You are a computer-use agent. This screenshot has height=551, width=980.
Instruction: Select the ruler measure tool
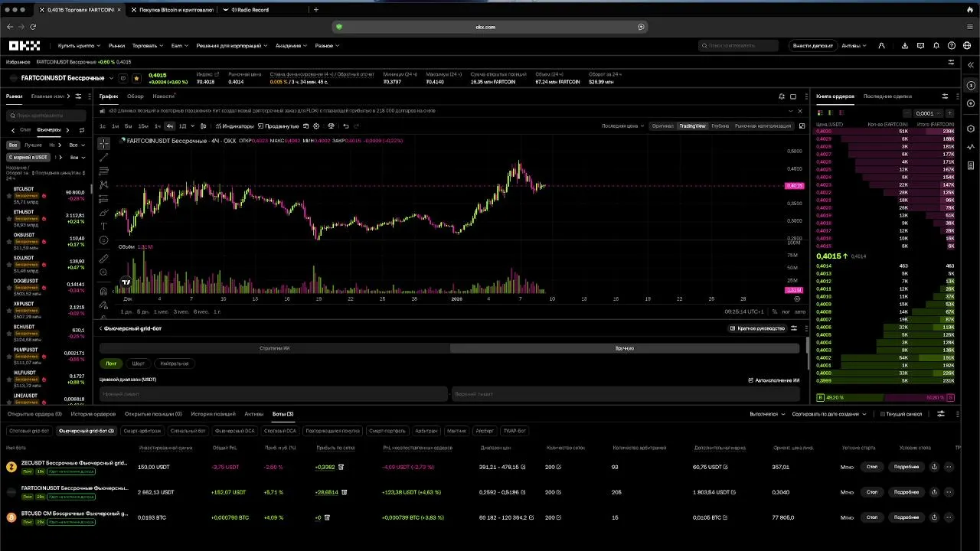[103, 258]
